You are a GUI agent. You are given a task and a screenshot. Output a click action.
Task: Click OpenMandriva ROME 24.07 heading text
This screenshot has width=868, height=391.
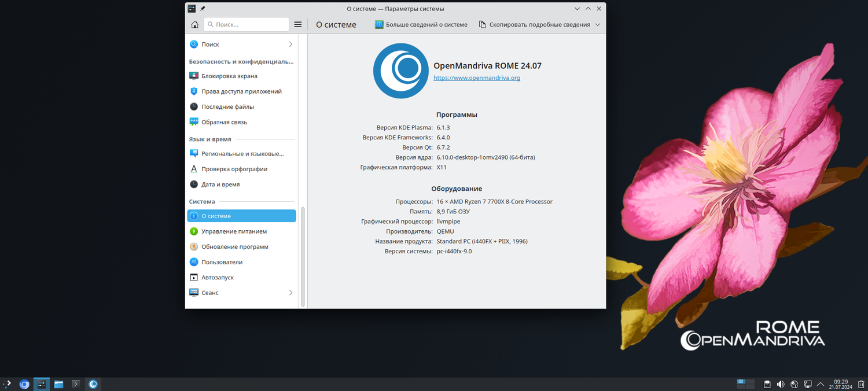tap(488, 66)
